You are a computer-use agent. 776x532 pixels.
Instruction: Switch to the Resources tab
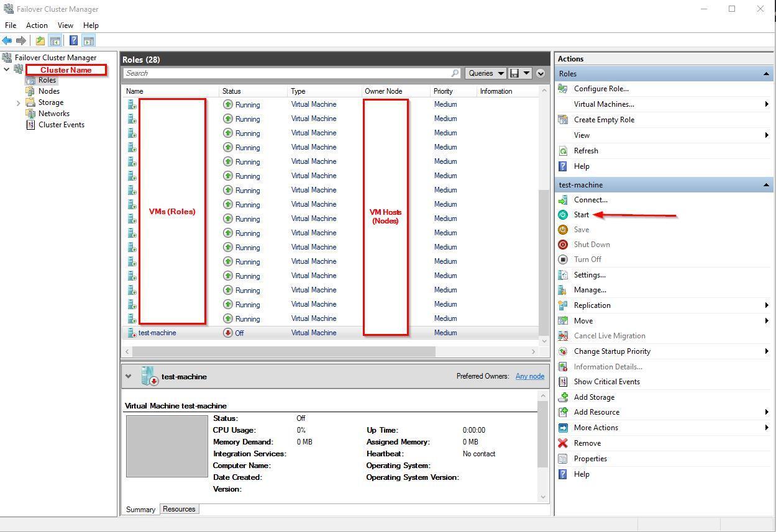[179, 509]
